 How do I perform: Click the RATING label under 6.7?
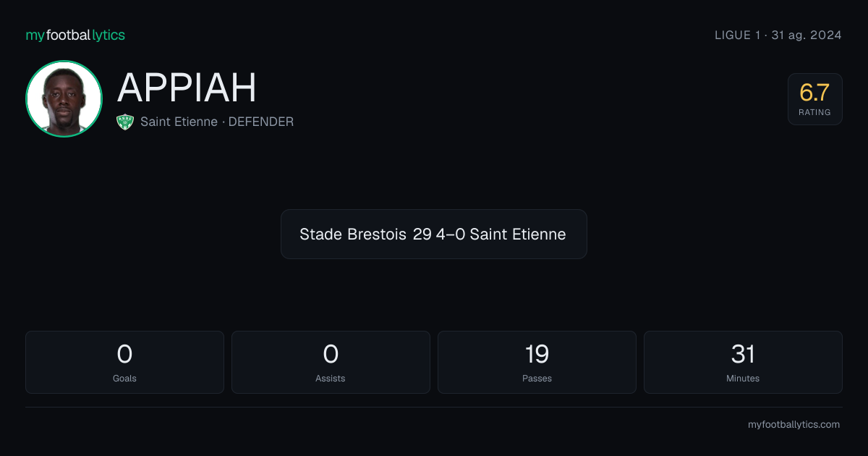814,112
